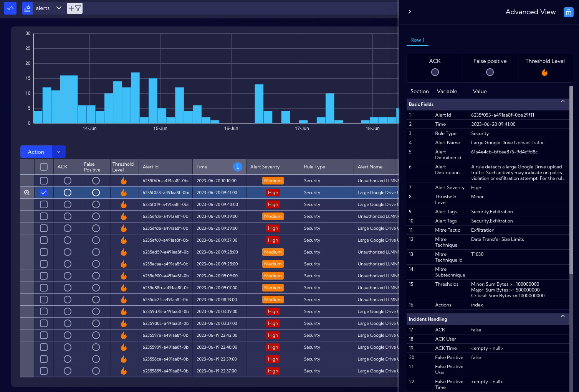Image resolution: width=579 pixels, height=392 pixels.
Task: Add a new filter with the funnel button
Action: [x=74, y=8]
